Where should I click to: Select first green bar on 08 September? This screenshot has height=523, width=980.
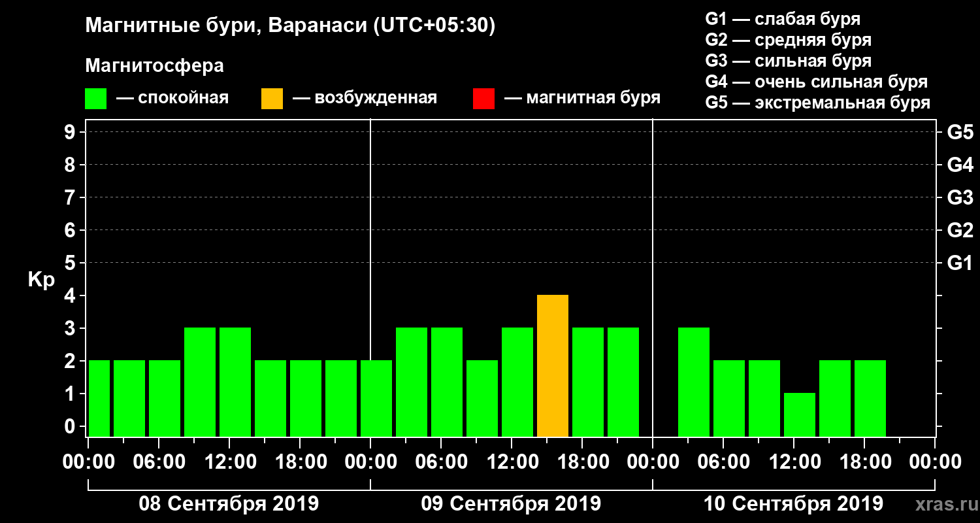99,399
